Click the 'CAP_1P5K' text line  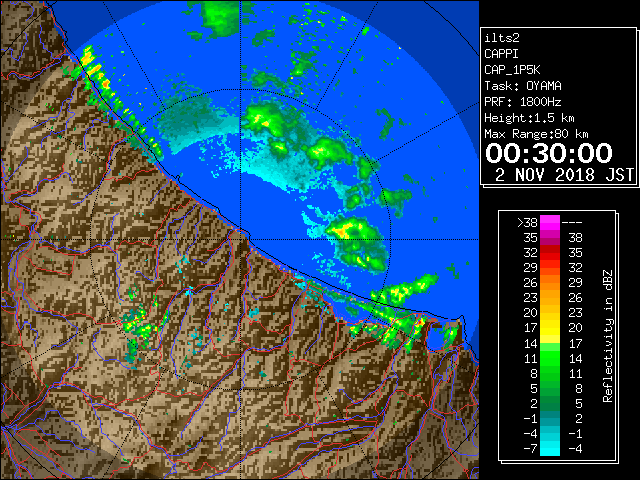coord(512,70)
